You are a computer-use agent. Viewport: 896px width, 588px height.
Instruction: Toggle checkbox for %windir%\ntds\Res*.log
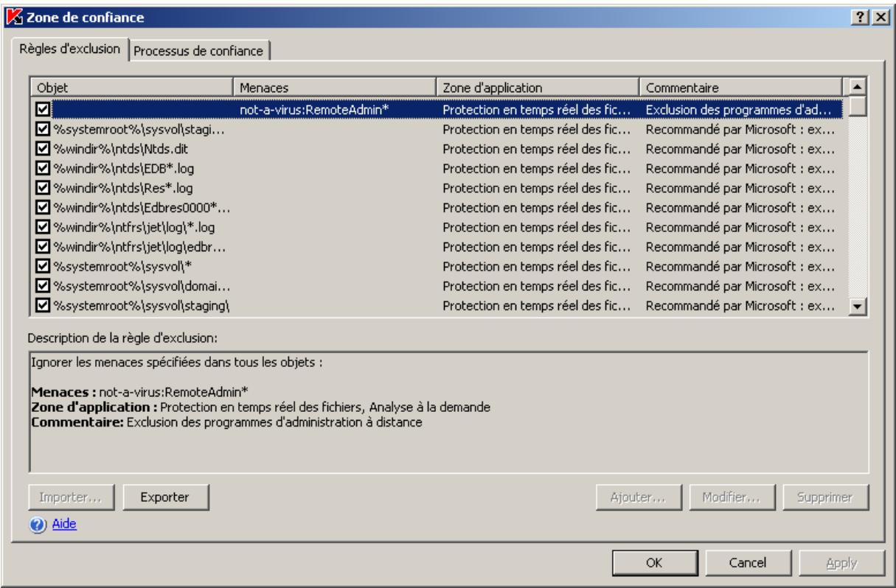[43, 188]
